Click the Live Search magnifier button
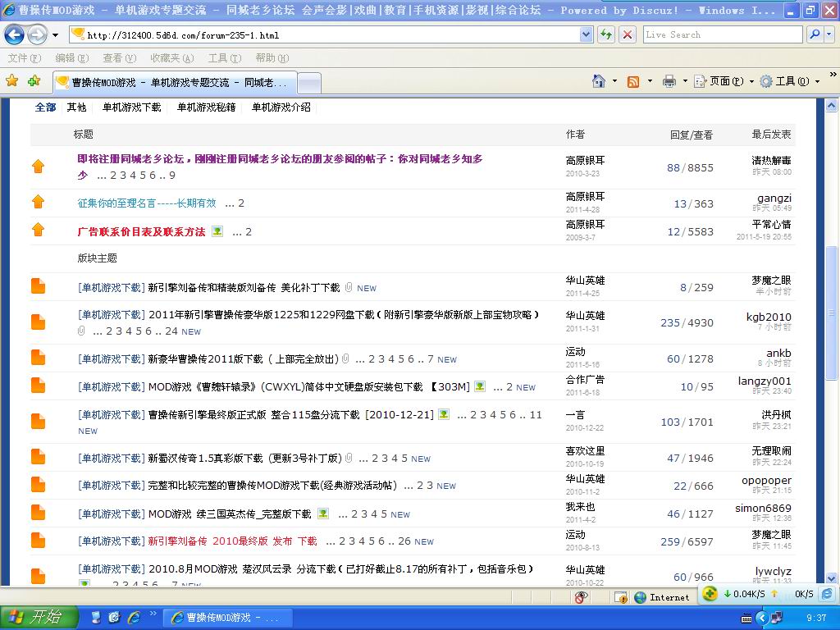The width and height of the screenshot is (840, 630). coord(812,34)
